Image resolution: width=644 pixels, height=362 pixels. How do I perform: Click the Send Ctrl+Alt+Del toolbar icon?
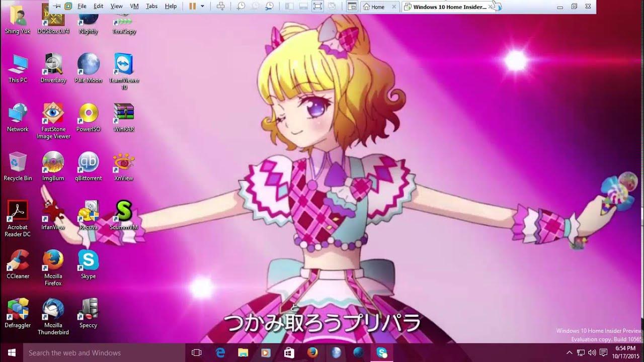coord(220,6)
